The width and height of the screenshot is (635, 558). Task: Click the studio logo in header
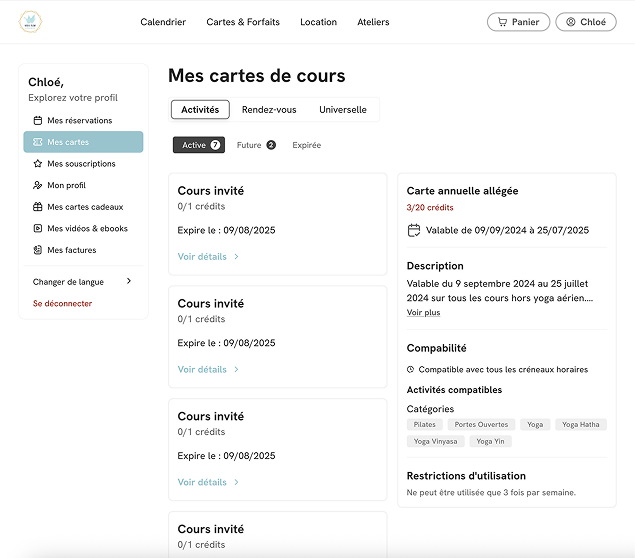point(30,21)
